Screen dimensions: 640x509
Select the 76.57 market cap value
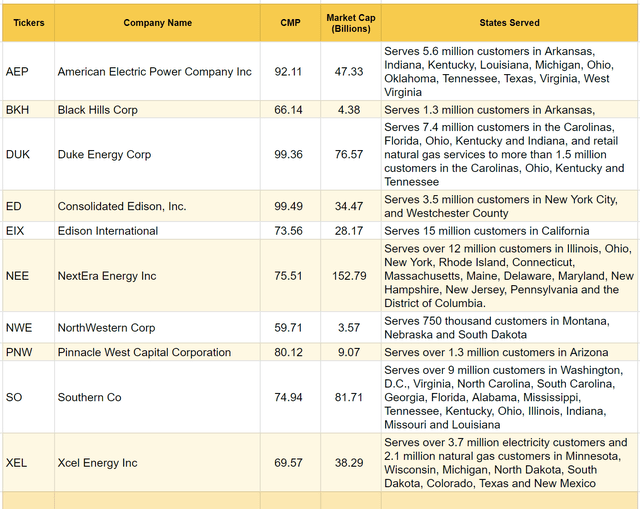tap(351, 154)
